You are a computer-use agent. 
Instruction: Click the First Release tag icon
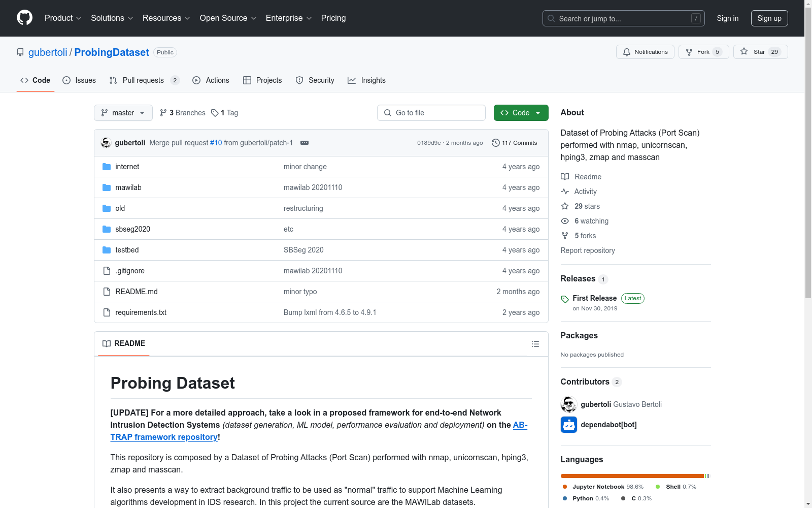(565, 299)
